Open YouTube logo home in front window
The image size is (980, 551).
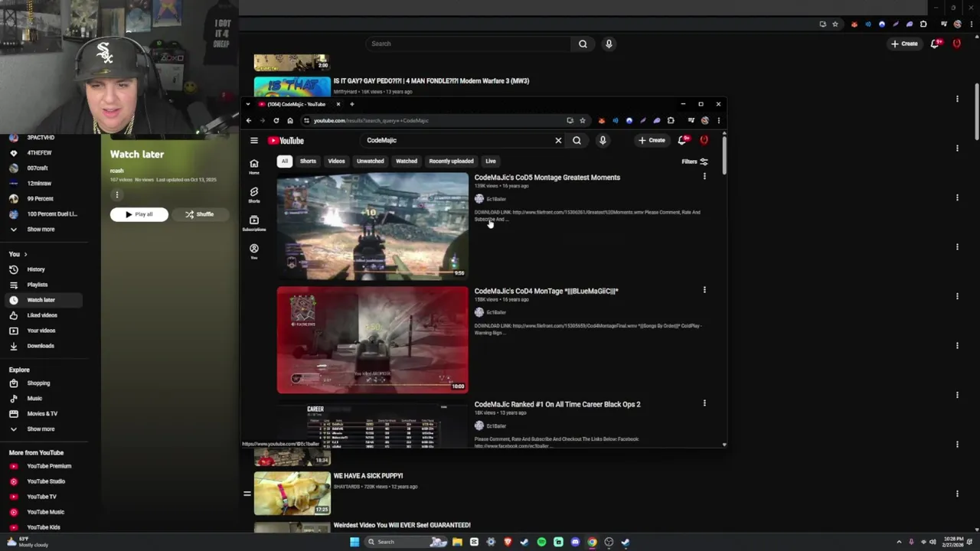pyautogui.click(x=286, y=141)
